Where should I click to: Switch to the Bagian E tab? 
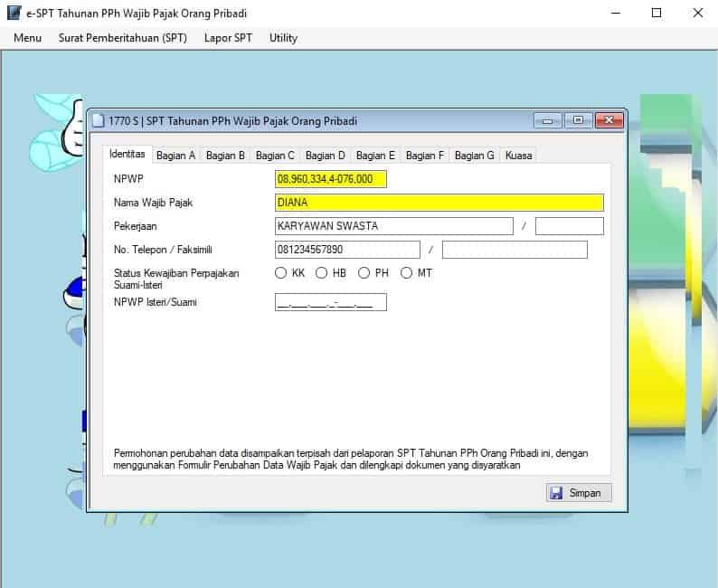(375, 156)
